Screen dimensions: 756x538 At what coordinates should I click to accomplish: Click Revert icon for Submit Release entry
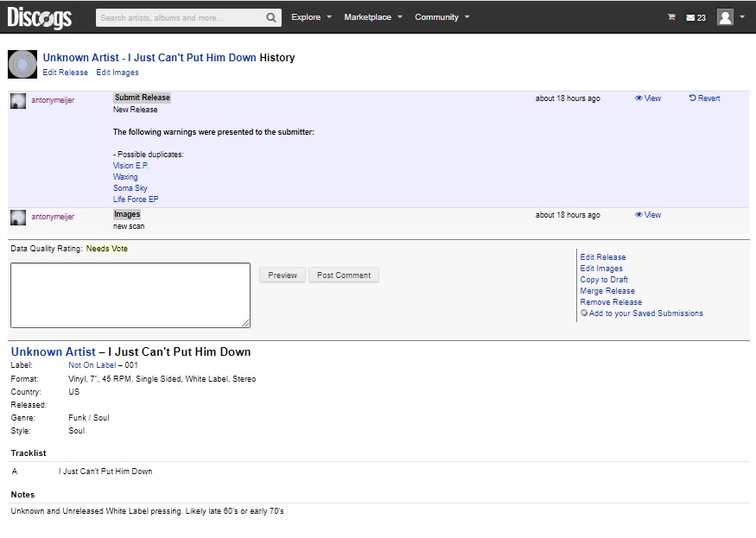(692, 98)
